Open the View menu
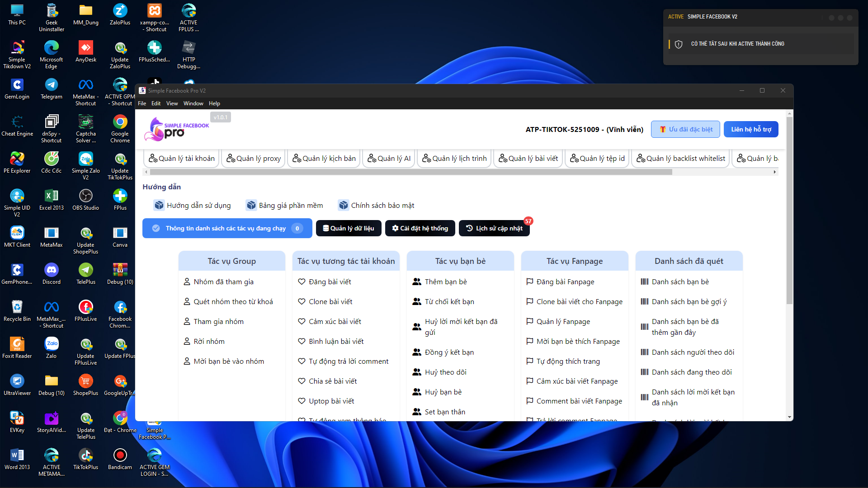This screenshot has width=868, height=488. point(172,103)
